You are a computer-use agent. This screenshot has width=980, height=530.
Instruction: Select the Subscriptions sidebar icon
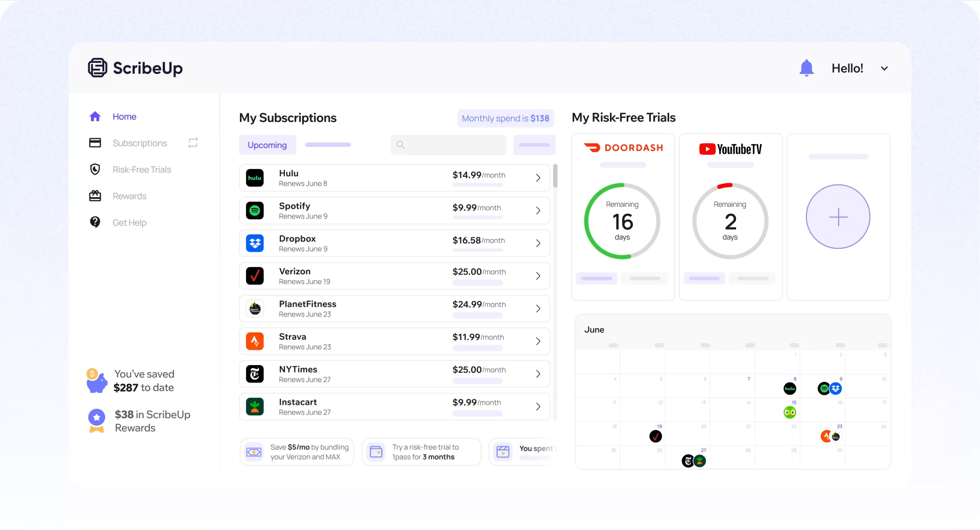[x=95, y=143]
